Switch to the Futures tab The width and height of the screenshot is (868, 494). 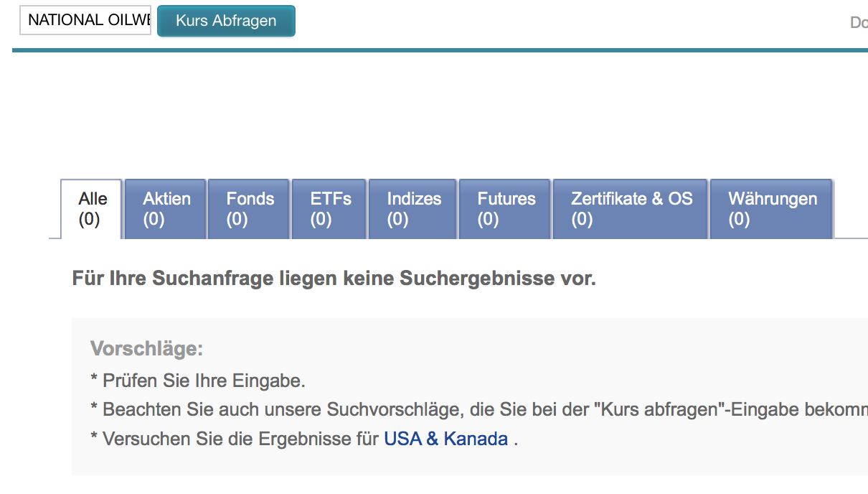tap(506, 209)
